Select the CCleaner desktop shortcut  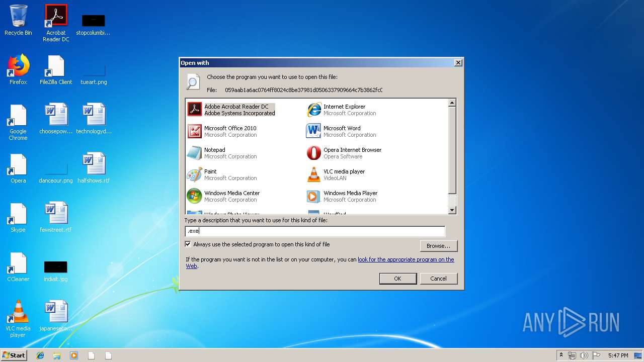(18, 267)
